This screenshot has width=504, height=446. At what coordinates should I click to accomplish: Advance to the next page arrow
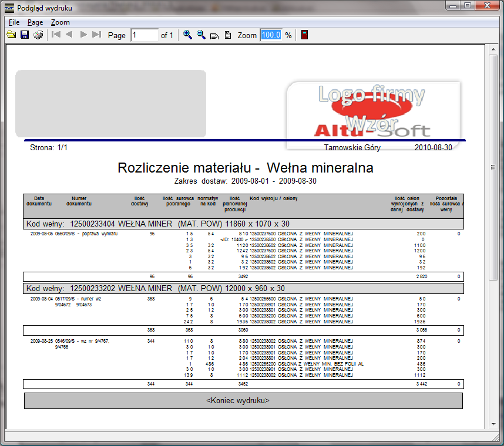click(83, 35)
